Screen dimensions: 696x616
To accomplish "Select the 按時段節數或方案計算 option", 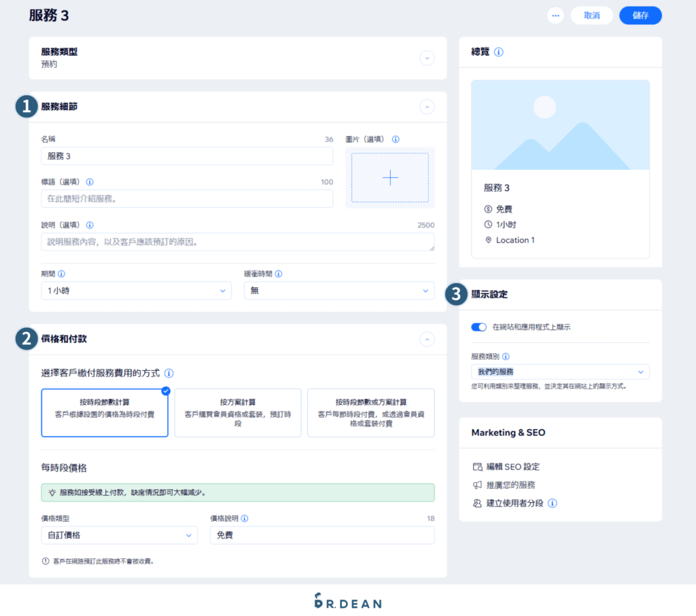I will pos(370,414).
